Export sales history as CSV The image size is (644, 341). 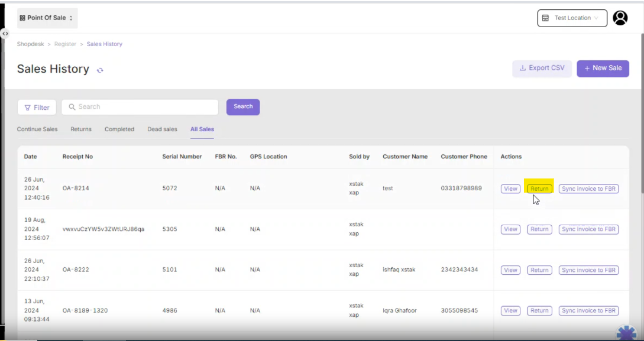click(x=542, y=69)
